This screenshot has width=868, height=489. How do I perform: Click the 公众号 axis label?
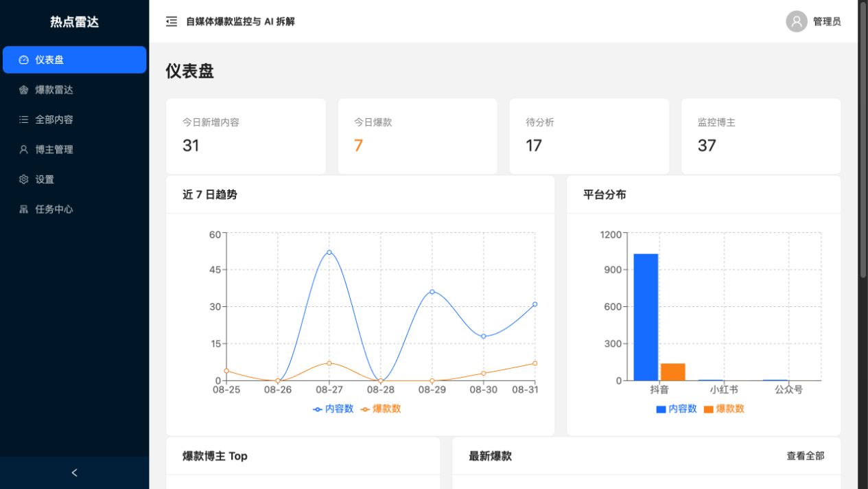788,389
